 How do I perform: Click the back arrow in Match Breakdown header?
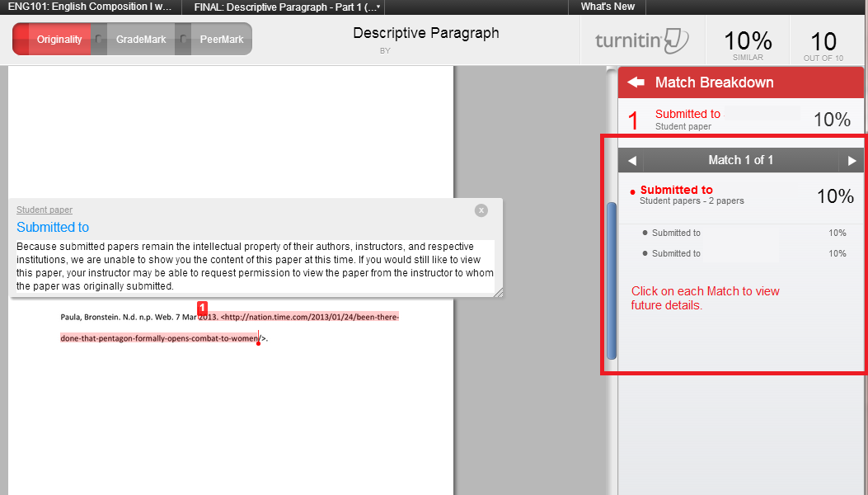coord(636,82)
